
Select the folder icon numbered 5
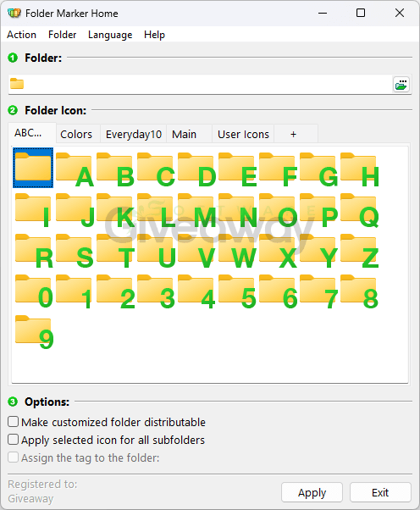tap(236, 291)
